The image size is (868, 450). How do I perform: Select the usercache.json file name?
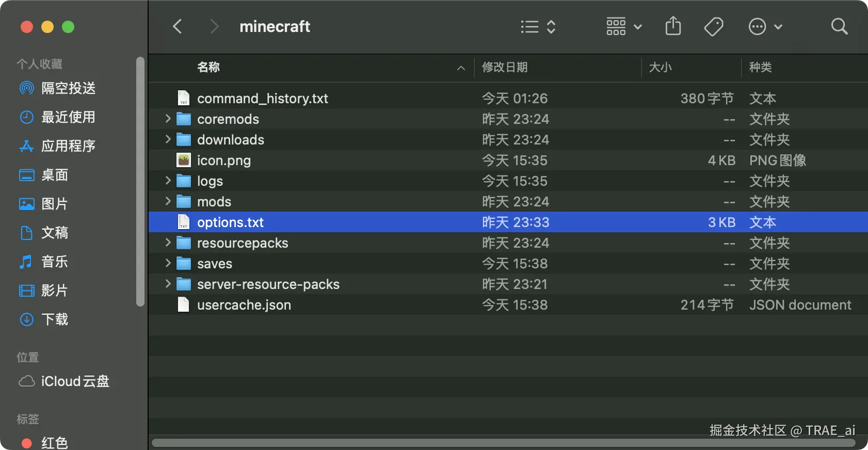244,305
